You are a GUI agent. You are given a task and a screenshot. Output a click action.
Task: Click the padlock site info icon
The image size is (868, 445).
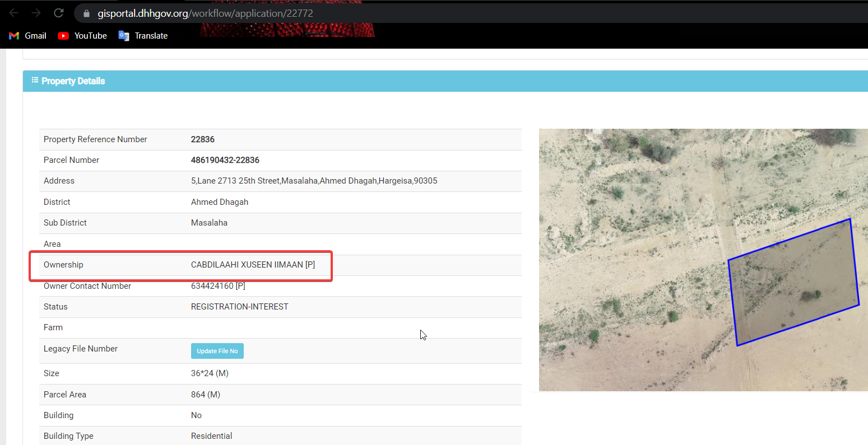[86, 13]
